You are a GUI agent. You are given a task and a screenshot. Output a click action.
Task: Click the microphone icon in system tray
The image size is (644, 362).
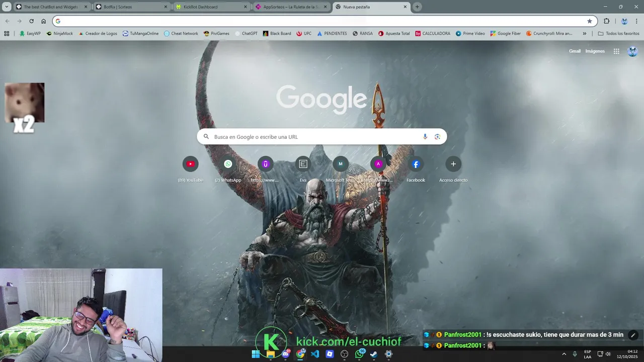click(x=575, y=354)
